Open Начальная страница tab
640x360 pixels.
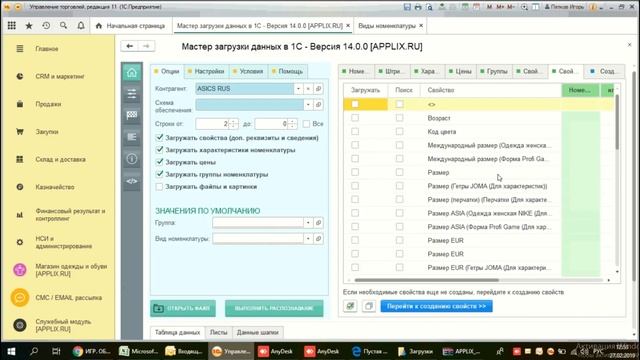pyautogui.click(x=131, y=26)
